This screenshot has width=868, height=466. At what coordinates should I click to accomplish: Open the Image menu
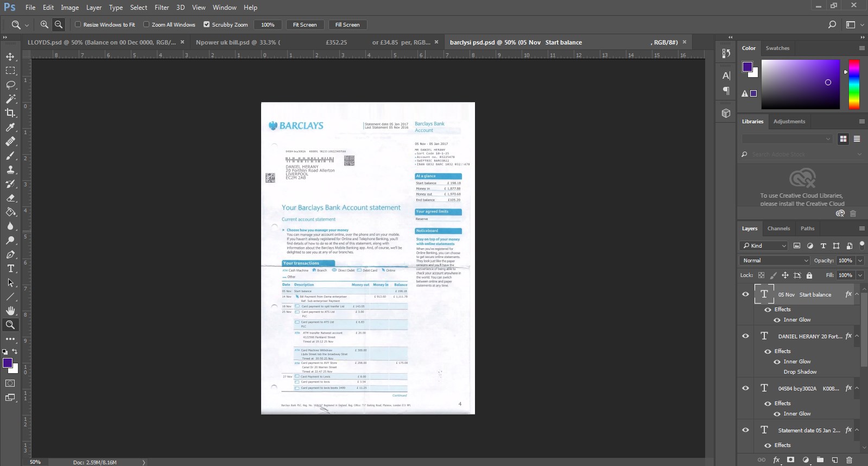[x=69, y=8]
